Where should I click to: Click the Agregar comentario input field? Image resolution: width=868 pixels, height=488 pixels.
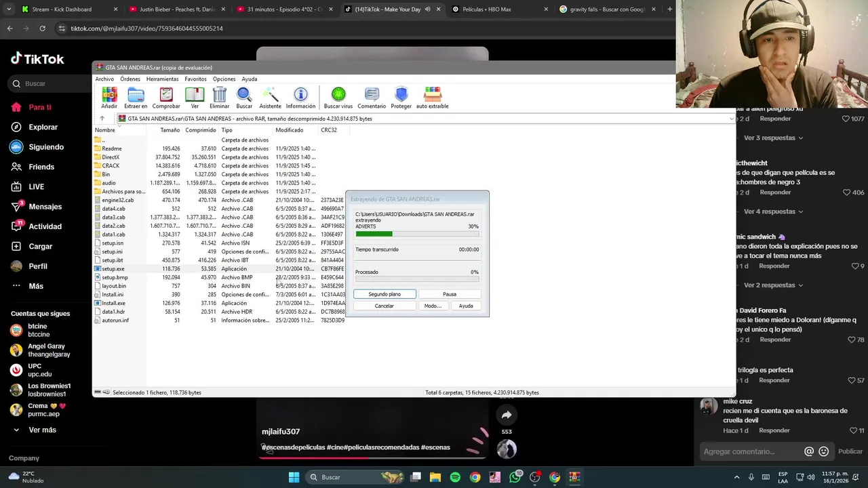click(x=751, y=451)
